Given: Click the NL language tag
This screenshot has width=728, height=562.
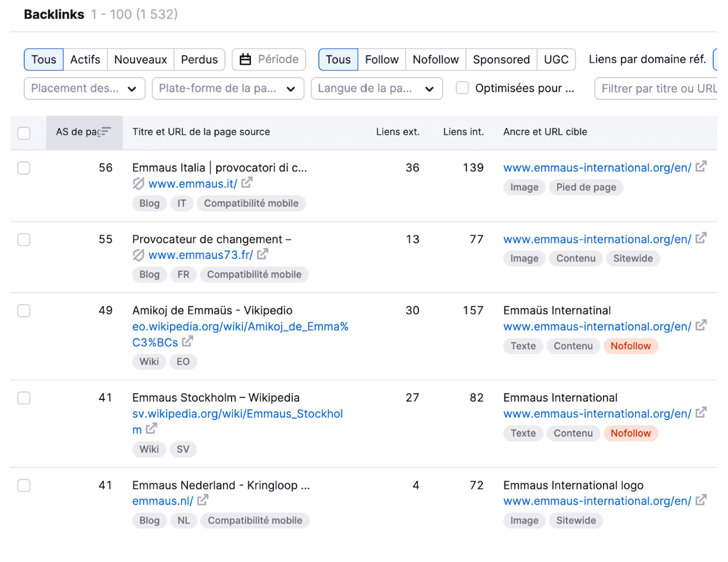Looking at the screenshot, I should pyautogui.click(x=184, y=520).
